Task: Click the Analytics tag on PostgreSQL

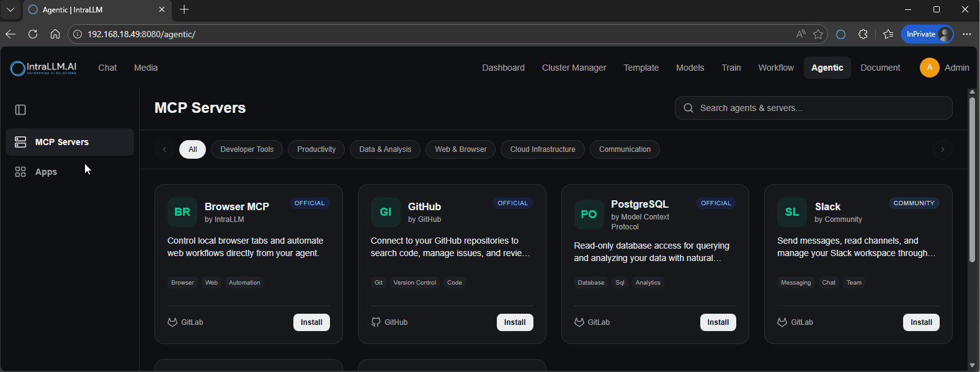Action: pyautogui.click(x=648, y=283)
